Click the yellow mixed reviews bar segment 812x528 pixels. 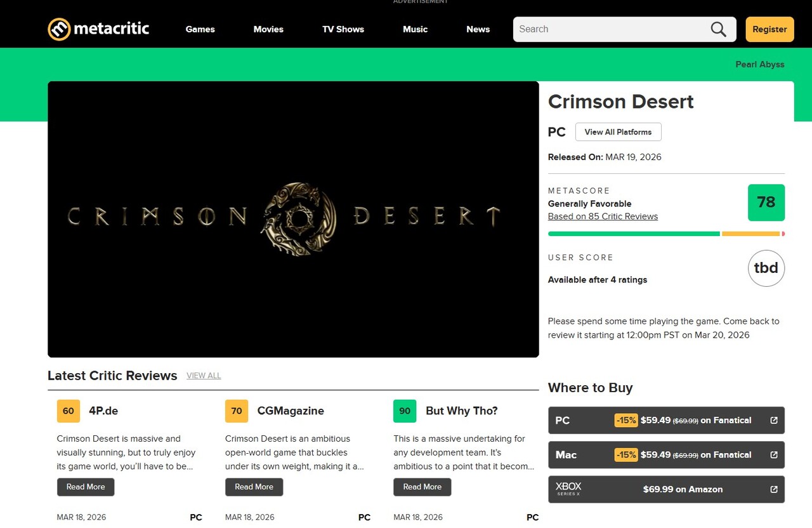coord(750,234)
